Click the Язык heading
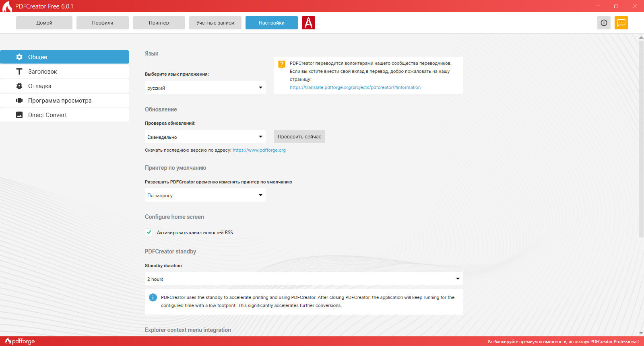The width and height of the screenshot is (644, 346). 152,54
